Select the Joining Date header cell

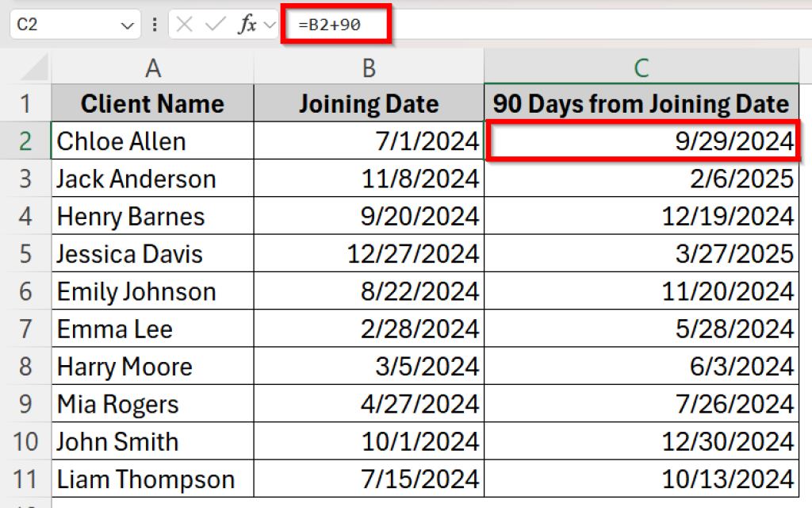(x=369, y=104)
